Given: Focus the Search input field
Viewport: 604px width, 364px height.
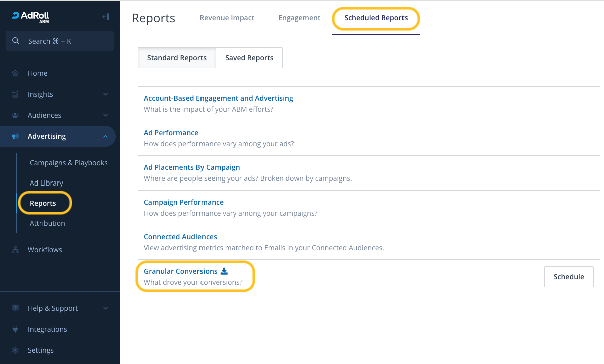Looking at the screenshot, I should 65,41.
